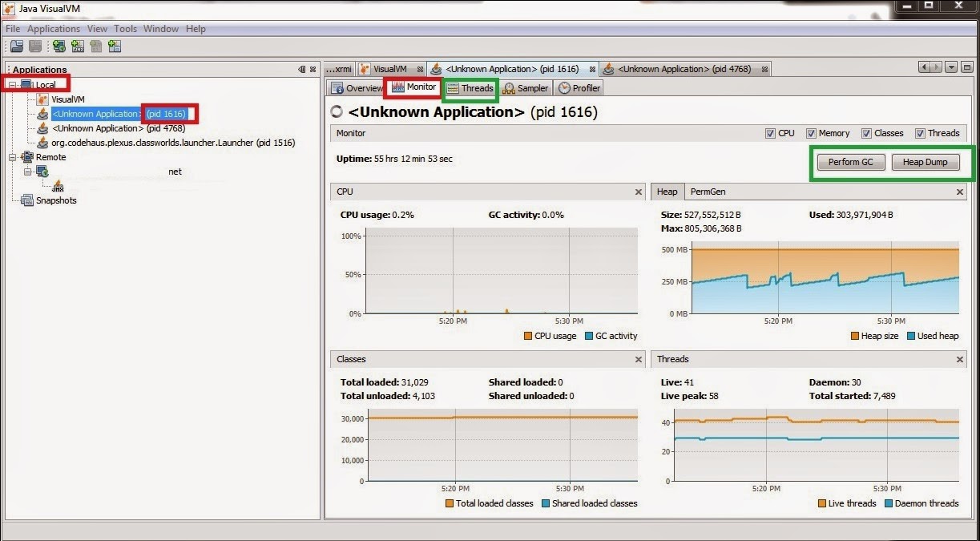This screenshot has width=980, height=541.
Task: Uncheck the Memory checkbox
Action: [x=811, y=133]
